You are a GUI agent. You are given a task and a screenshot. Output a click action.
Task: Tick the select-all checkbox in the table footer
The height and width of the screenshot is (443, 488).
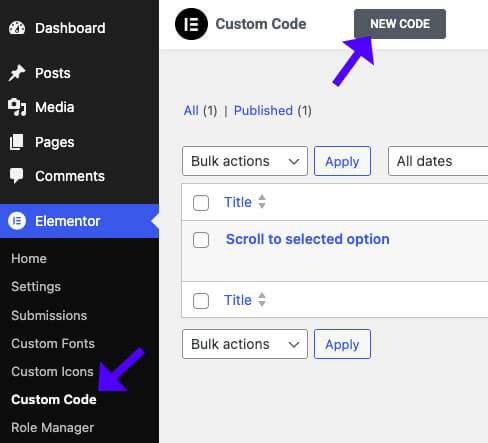coord(201,301)
